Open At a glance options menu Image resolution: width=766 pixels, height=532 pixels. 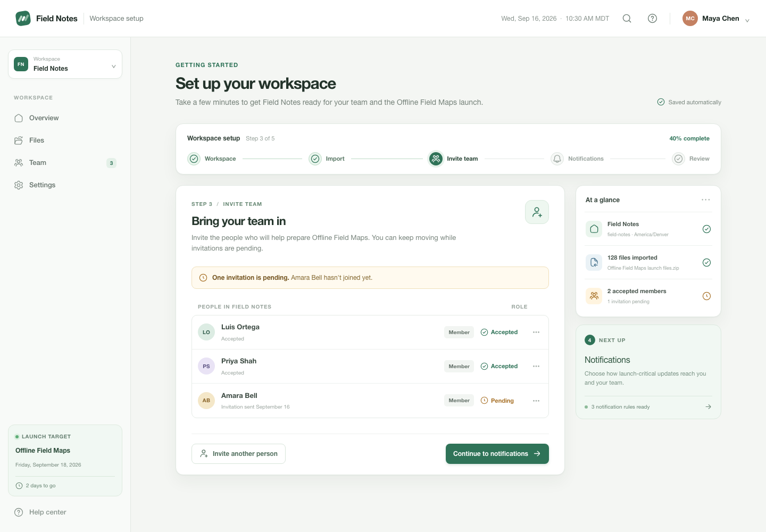point(706,200)
